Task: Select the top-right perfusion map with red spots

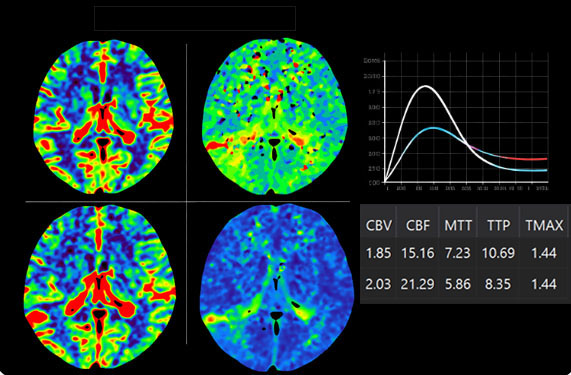Action: 275,116
